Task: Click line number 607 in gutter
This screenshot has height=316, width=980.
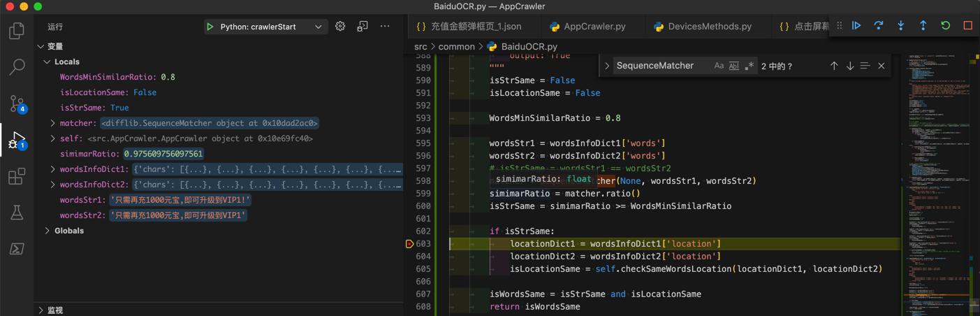Action: 423,294
